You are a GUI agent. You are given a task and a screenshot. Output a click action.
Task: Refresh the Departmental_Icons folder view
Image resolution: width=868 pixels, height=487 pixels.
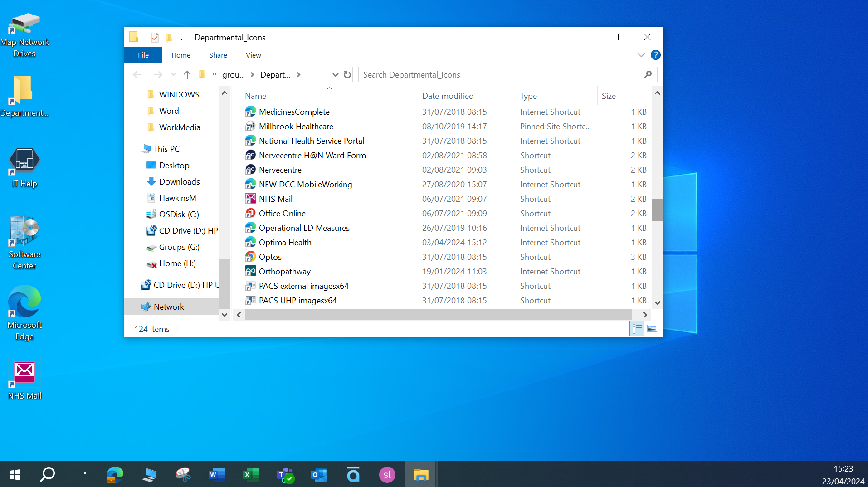pos(347,75)
